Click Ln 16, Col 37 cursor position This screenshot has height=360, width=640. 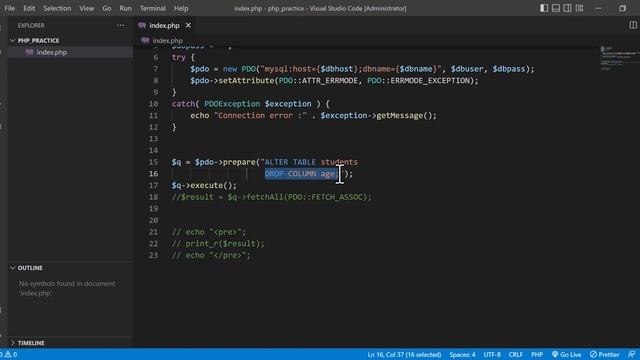pos(404,355)
